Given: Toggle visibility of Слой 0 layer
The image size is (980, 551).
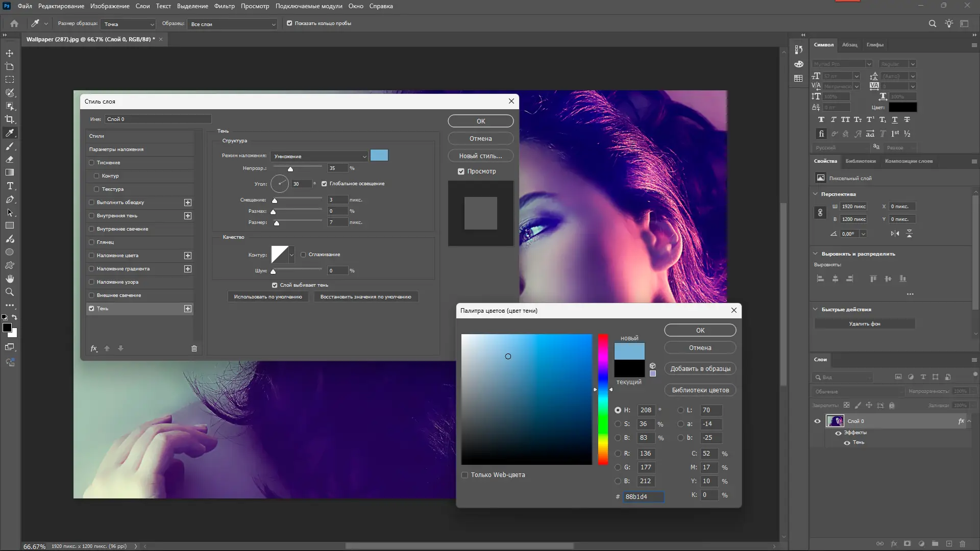Looking at the screenshot, I should pos(817,421).
